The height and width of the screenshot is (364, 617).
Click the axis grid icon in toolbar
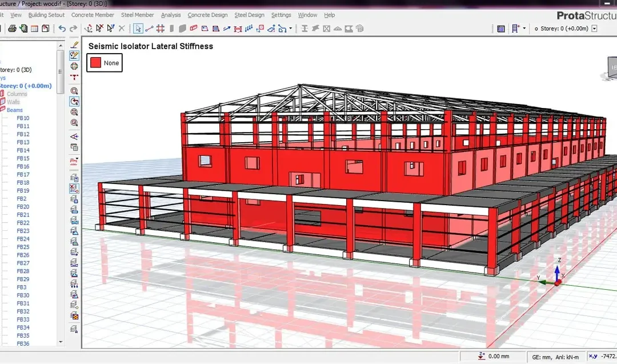point(160,29)
